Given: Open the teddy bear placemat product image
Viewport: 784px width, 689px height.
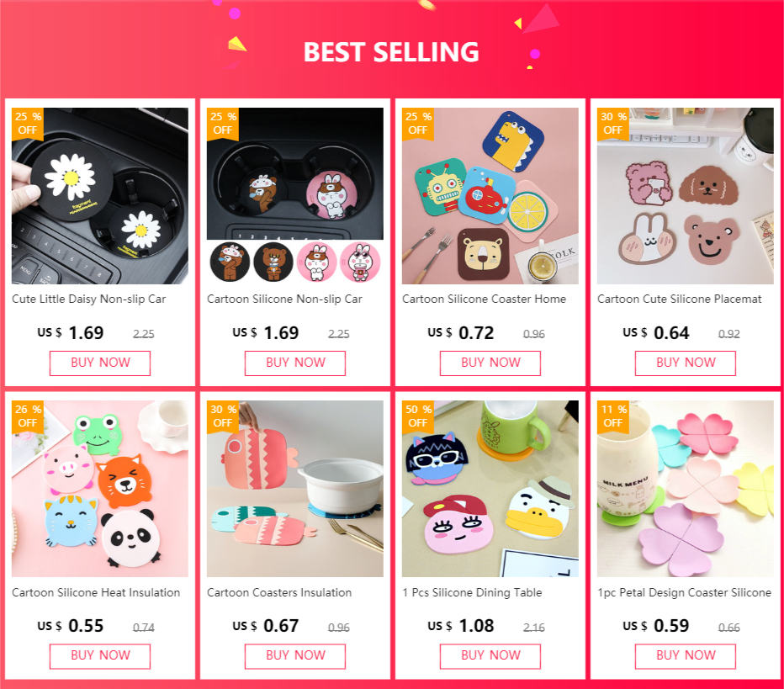Looking at the screenshot, I should pyautogui.click(x=685, y=196).
